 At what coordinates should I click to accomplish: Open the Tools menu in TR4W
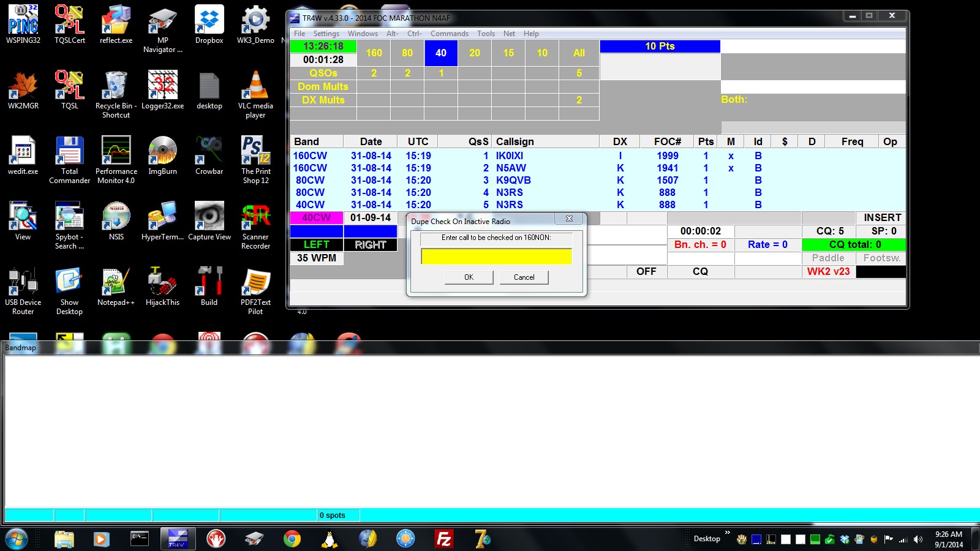(x=486, y=34)
